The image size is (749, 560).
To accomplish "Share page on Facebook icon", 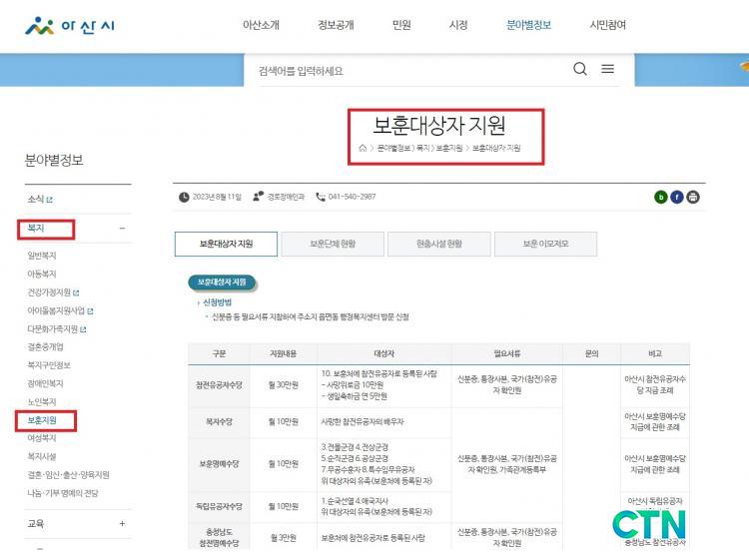I will [x=676, y=197].
